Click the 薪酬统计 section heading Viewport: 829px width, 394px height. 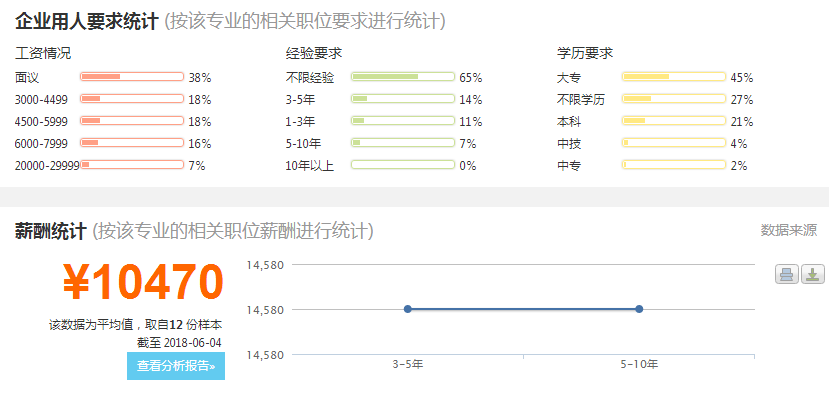coord(51,232)
